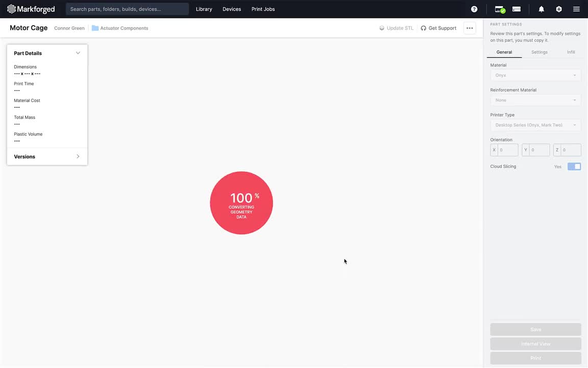588x368 pixels.
Task: Click the printer status icon with green check
Action: click(500, 9)
